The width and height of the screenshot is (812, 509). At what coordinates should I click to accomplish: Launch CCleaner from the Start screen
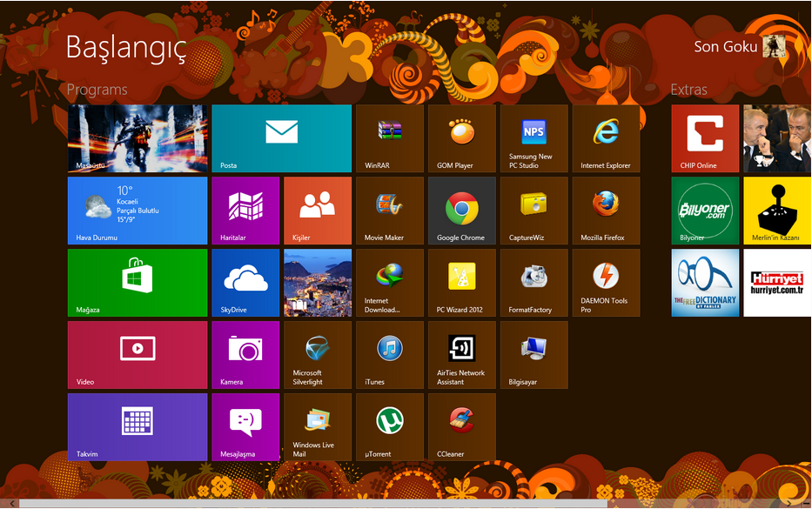[461, 426]
